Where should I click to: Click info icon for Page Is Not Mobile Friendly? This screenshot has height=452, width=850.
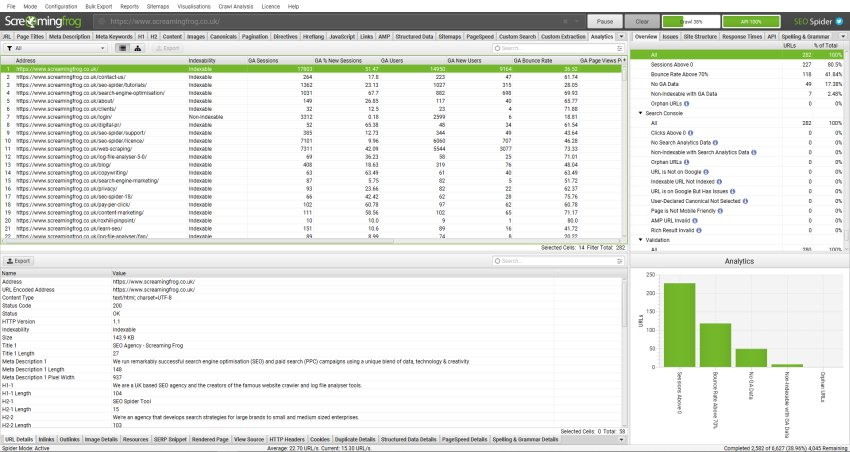(x=720, y=211)
